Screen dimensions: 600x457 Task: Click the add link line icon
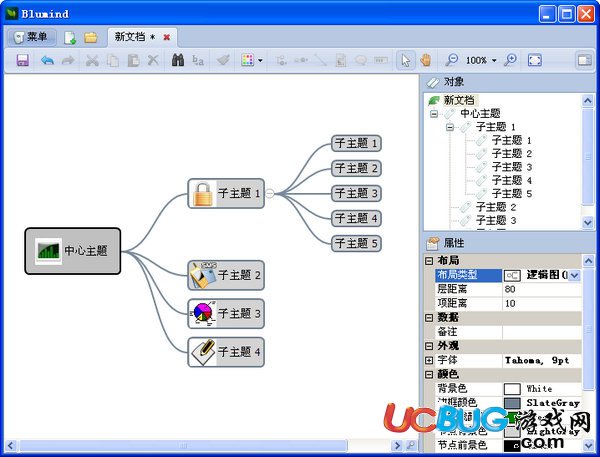pyautogui.click(x=320, y=60)
